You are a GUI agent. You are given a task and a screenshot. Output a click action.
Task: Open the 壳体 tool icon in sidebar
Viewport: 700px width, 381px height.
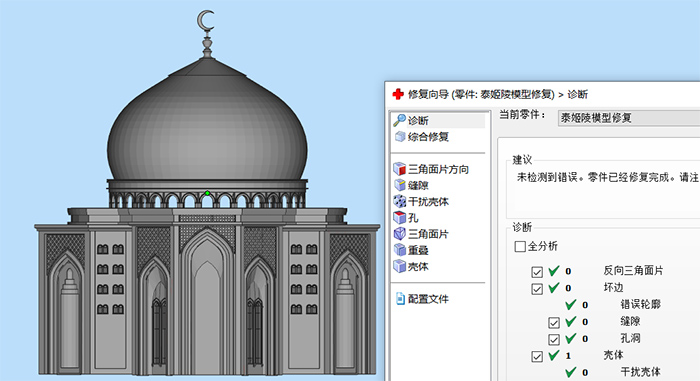coord(400,266)
